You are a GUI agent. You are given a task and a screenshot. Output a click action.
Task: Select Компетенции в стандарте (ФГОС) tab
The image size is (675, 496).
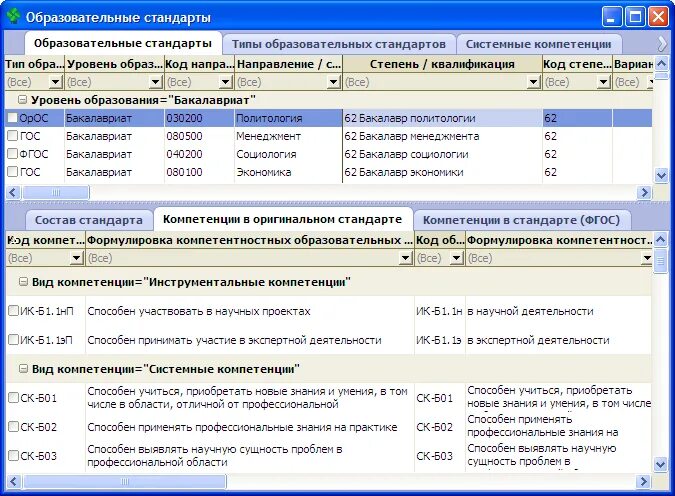pyautogui.click(x=521, y=220)
